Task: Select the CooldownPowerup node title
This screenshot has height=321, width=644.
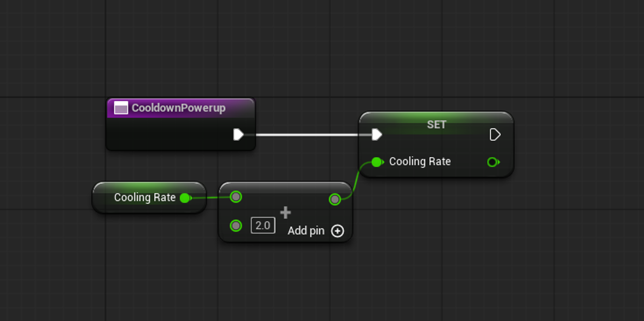Action: pyautogui.click(x=178, y=108)
